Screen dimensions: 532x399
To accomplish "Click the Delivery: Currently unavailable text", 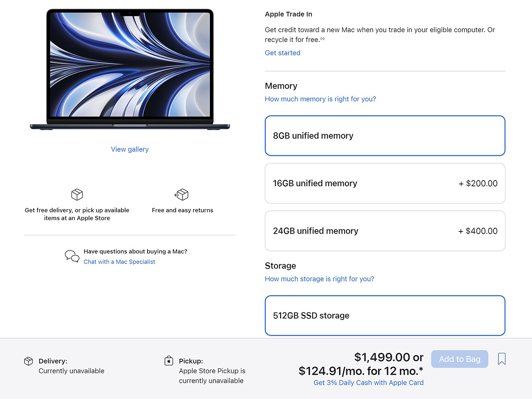I will click(x=71, y=366).
